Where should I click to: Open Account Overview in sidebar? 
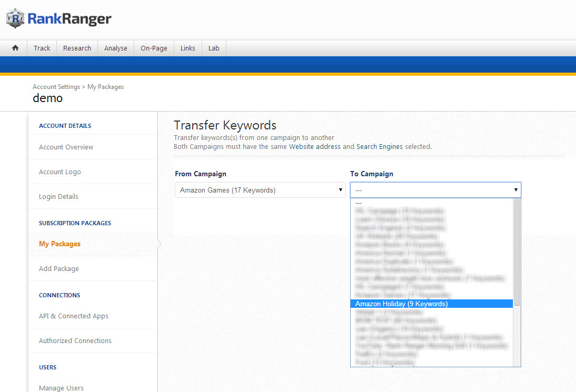click(66, 147)
